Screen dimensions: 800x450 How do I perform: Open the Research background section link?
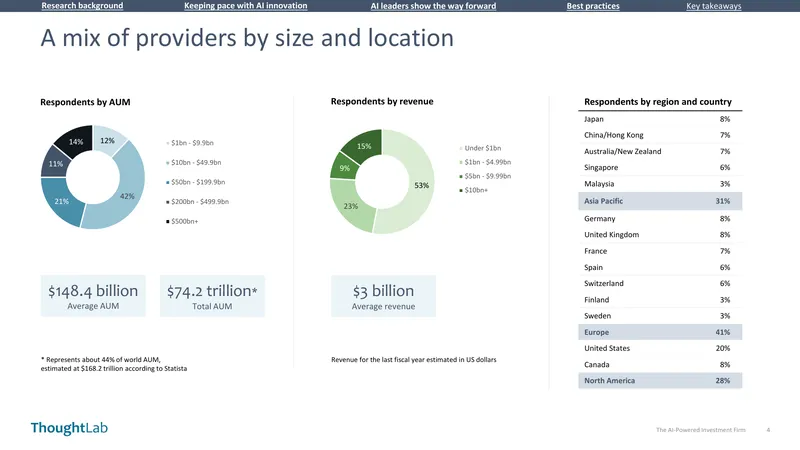[82, 6]
